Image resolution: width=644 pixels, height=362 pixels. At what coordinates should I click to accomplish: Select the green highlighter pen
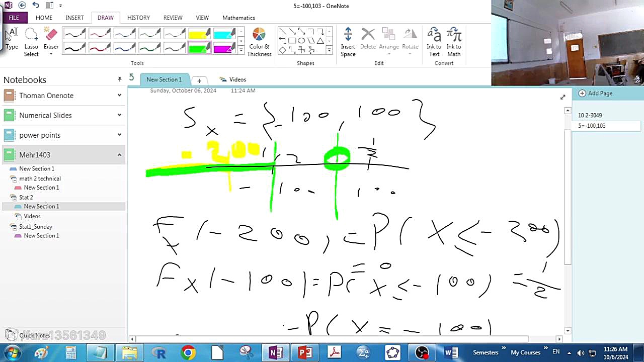[x=199, y=48]
